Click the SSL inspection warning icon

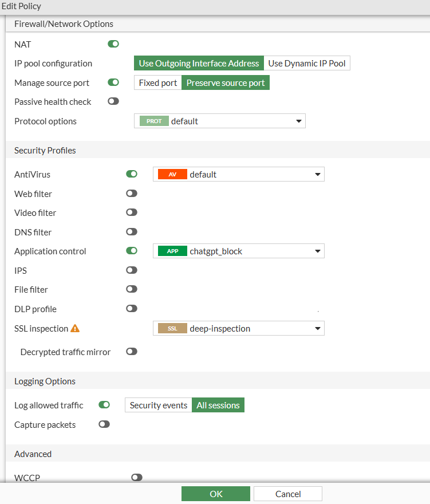click(75, 329)
